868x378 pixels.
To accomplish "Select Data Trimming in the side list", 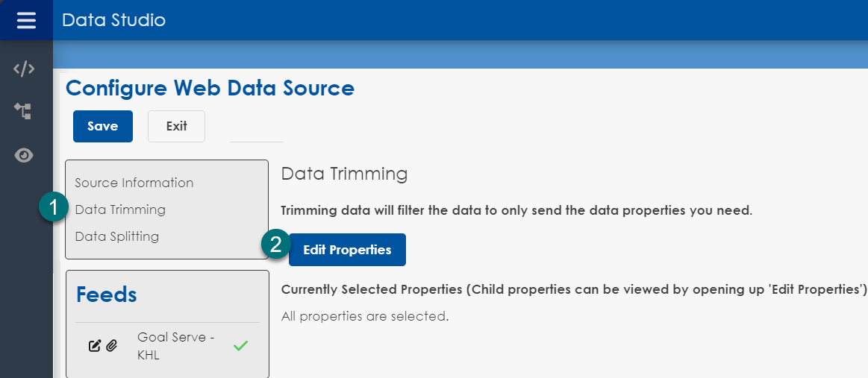I will pyautogui.click(x=120, y=210).
